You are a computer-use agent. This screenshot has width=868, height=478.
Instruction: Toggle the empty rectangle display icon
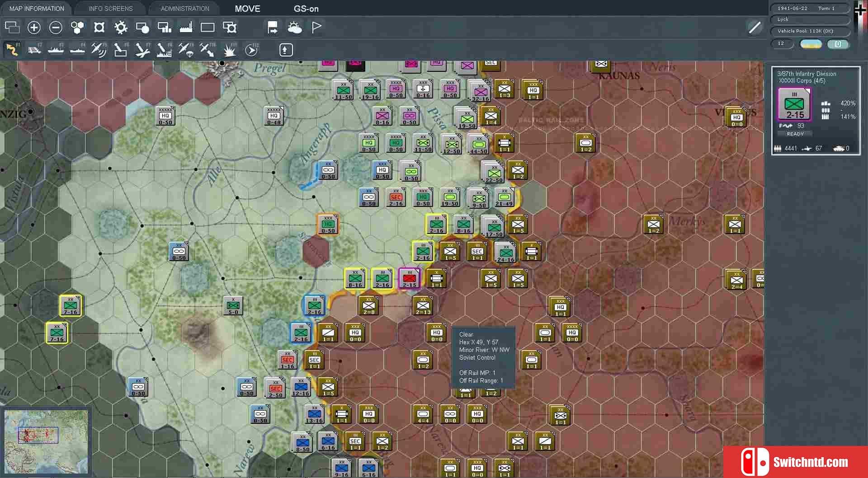(208, 28)
